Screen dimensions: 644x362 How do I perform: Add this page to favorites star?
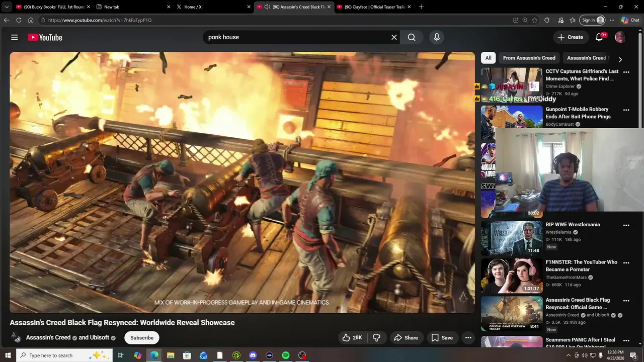coord(534,20)
